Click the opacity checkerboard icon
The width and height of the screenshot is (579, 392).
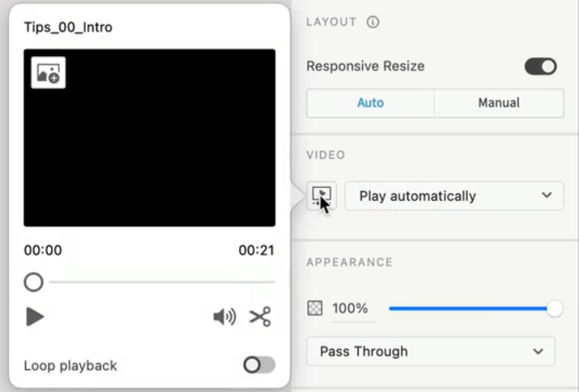pyautogui.click(x=315, y=309)
